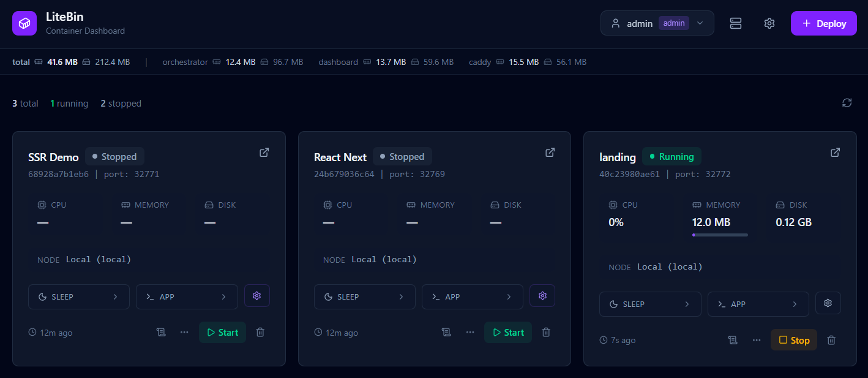The image size is (868, 378).
Task: Open the dashboard settings gear
Action: point(769,23)
